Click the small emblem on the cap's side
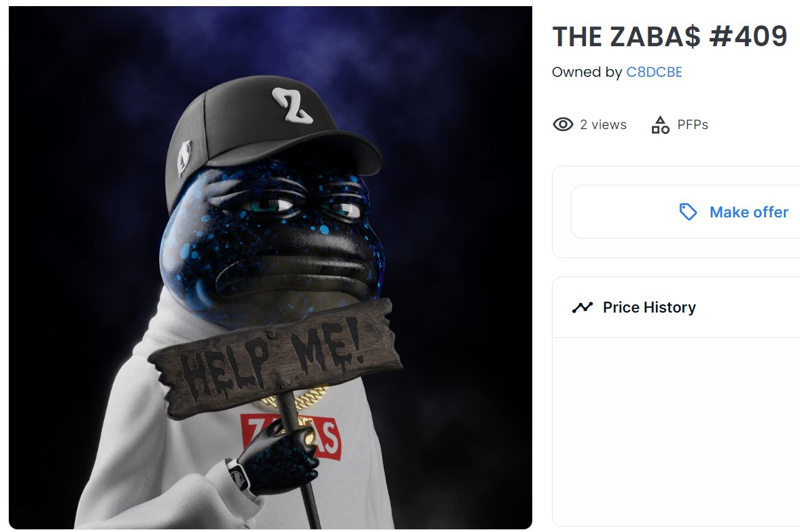 [x=184, y=157]
